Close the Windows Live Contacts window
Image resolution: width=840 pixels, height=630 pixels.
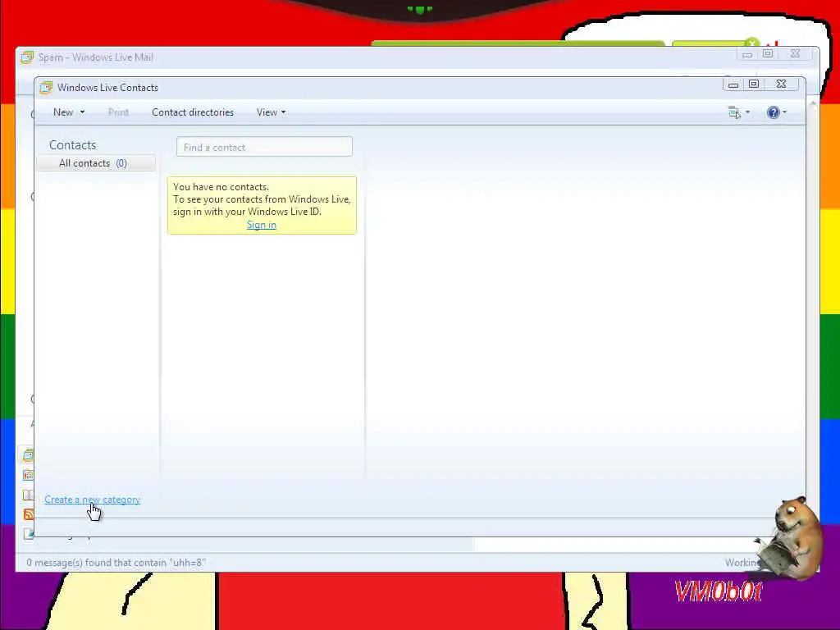click(782, 84)
